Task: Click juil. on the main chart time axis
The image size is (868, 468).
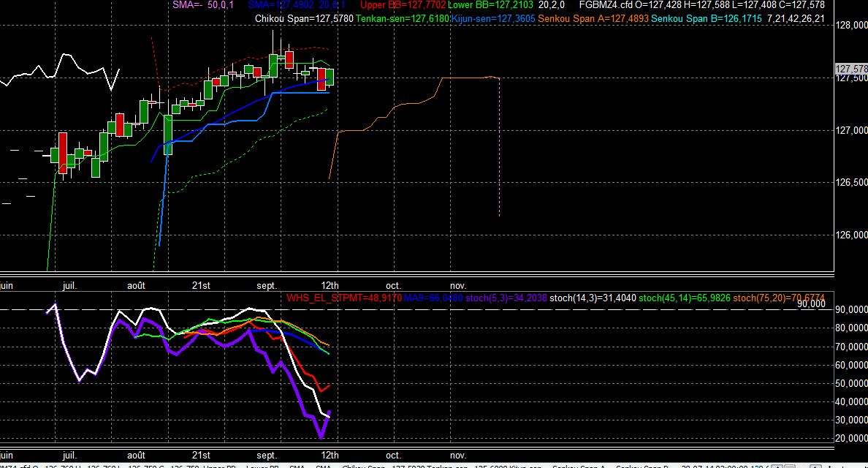Action: point(69,286)
